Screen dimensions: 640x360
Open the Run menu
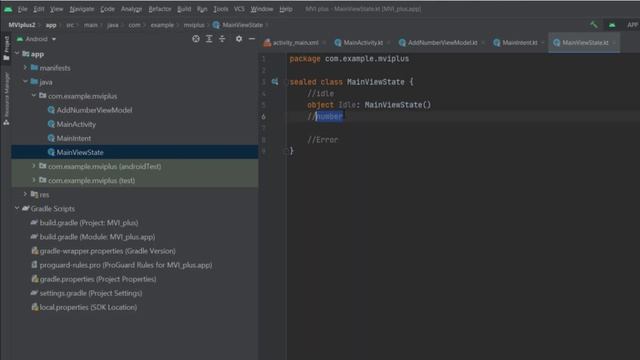[x=202, y=9]
